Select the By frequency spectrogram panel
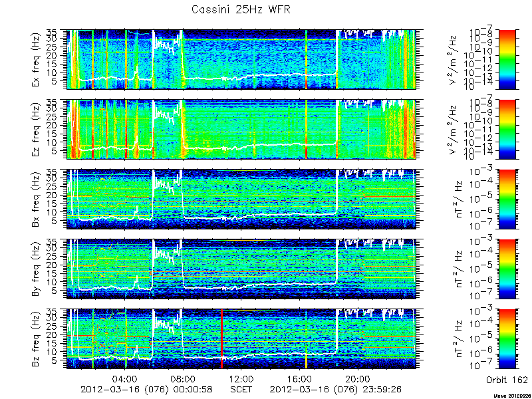532x399 pixels. [x=241, y=269]
